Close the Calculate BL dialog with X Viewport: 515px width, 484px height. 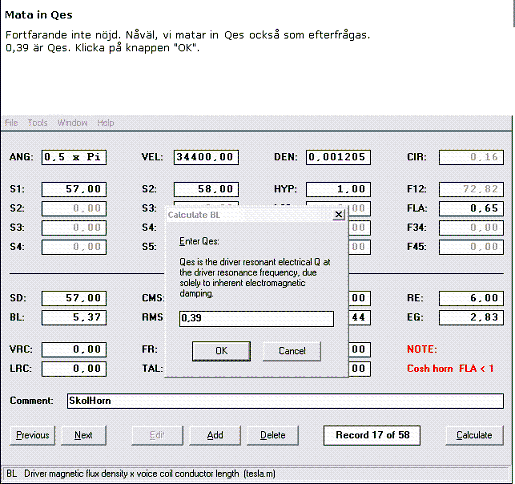click(x=339, y=214)
